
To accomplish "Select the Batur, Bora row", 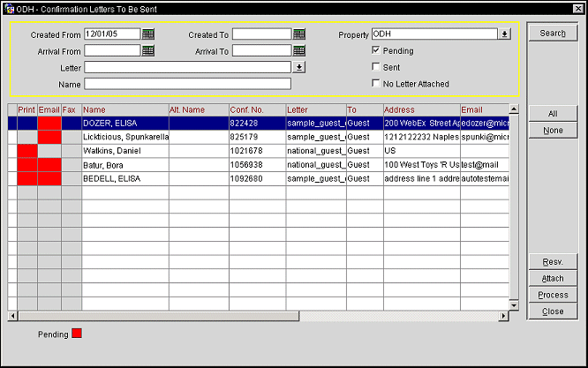I will click(124, 164).
